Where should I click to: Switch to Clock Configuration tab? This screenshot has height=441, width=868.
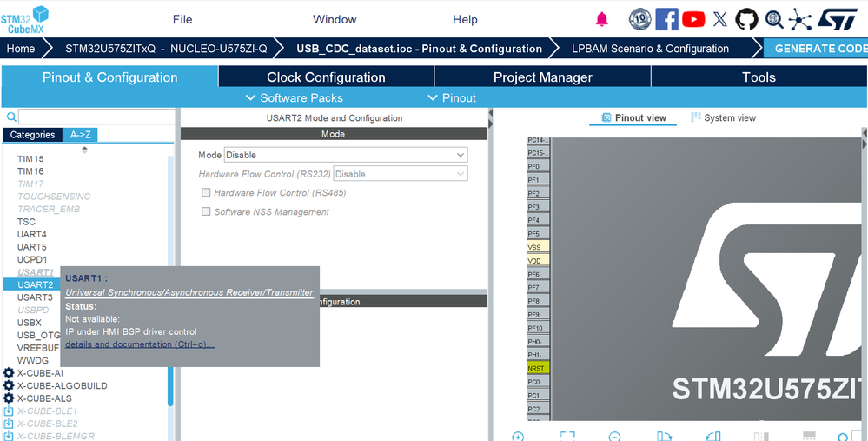326,77
